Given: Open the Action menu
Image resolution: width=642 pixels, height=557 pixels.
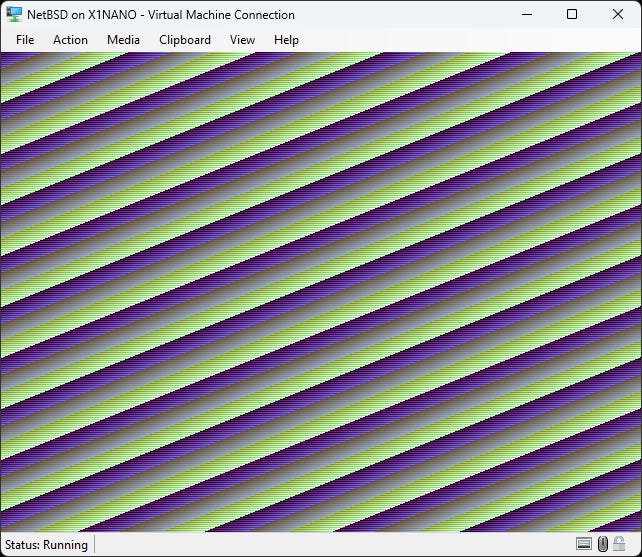Looking at the screenshot, I should pyautogui.click(x=70, y=40).
